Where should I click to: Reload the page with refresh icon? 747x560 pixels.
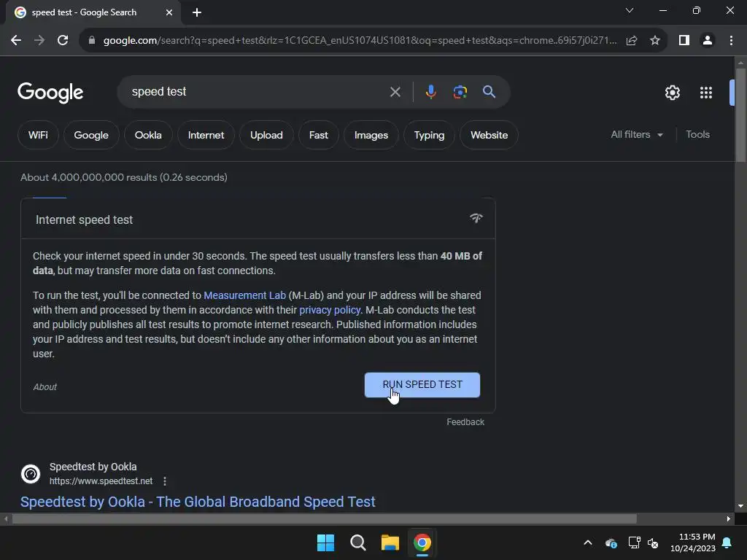[x=63, y=41]
